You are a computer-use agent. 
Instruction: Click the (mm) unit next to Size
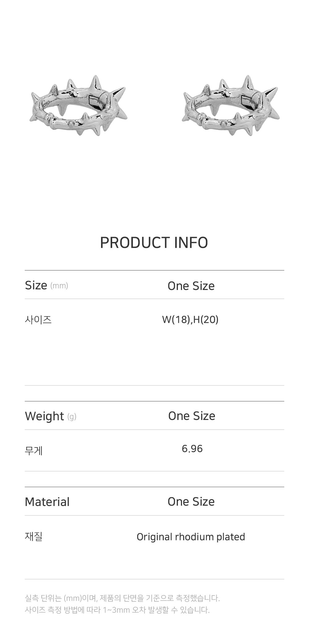[x=59, y=286]
